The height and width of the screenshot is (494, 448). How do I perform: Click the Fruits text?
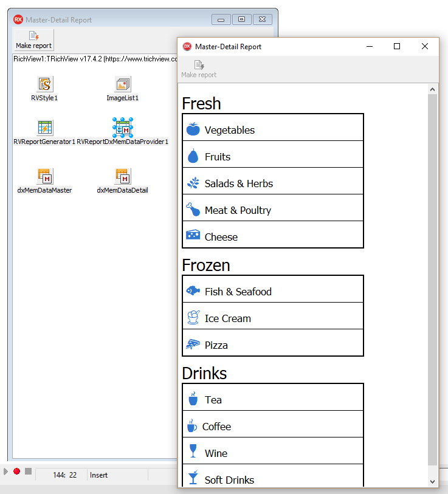218,157
